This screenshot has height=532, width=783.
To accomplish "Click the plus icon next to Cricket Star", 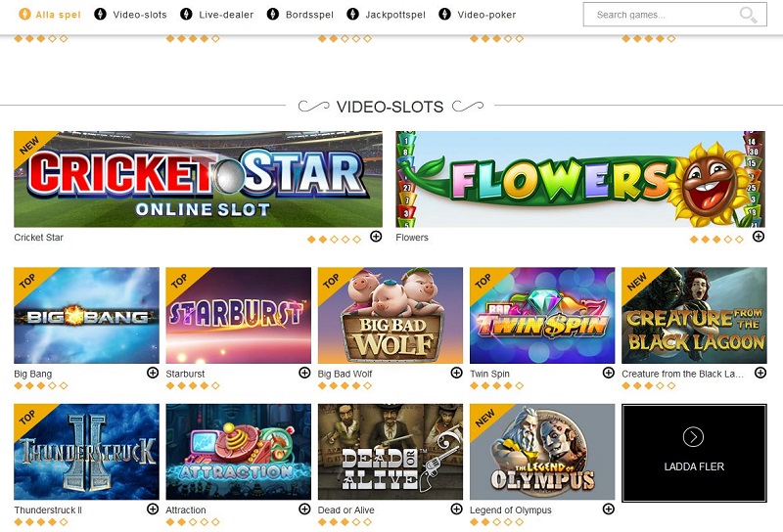I will point(376,237).
